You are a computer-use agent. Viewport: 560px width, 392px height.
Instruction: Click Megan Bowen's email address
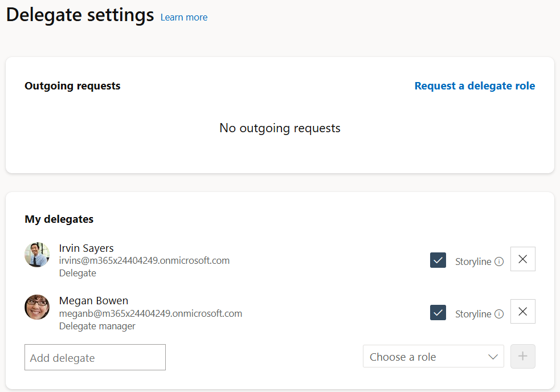point(150,313)
